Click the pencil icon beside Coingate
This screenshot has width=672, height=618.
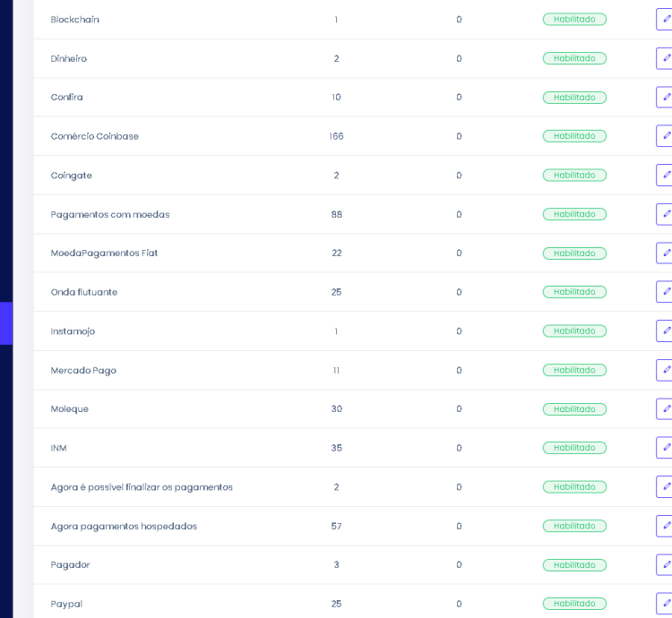pos(665,176)
